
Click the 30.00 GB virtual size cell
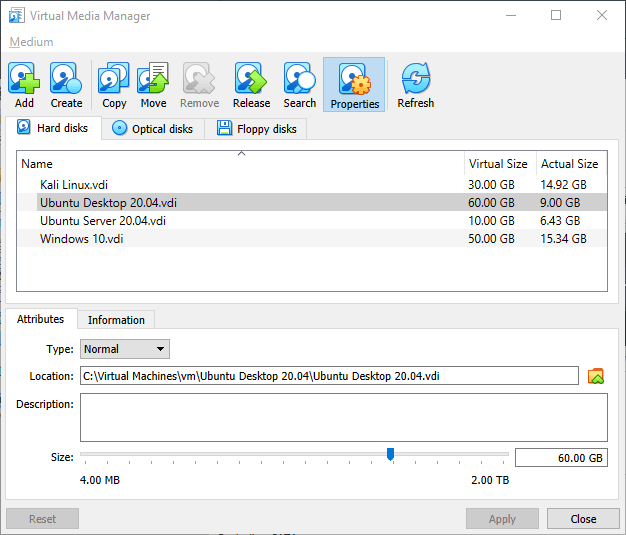pyautogui.click(x=491, y=184)
